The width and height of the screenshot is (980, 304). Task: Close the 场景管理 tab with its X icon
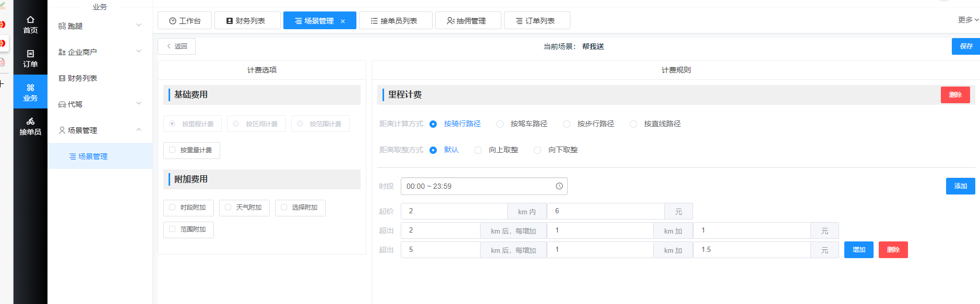point(343,21)
